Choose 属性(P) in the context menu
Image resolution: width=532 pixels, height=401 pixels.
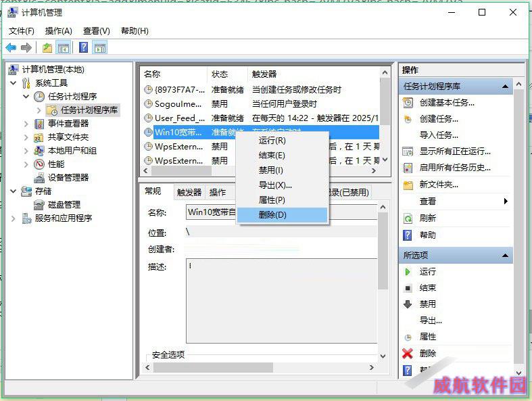[283, 200]
